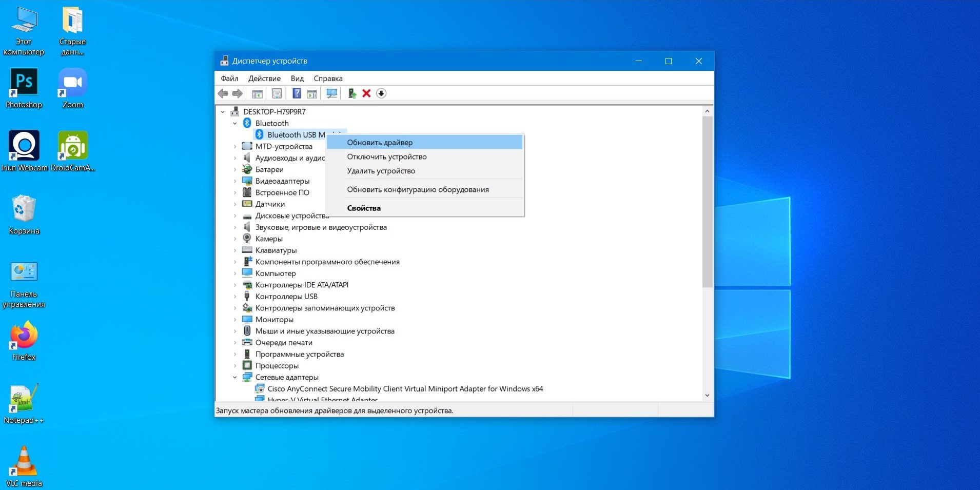Toggle the show/hide console tree icon
980x490 pixels.
click(x=257, y=93)
